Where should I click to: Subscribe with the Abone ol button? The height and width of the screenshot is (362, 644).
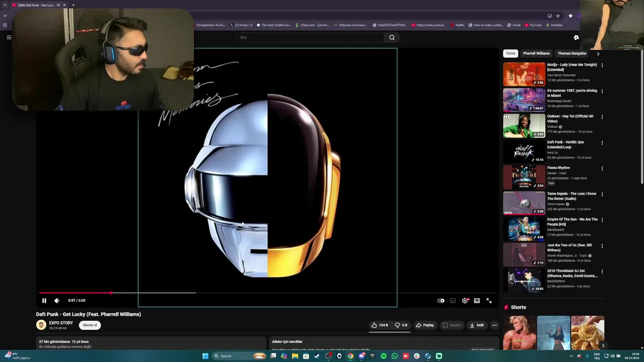(x=90, y=325)
